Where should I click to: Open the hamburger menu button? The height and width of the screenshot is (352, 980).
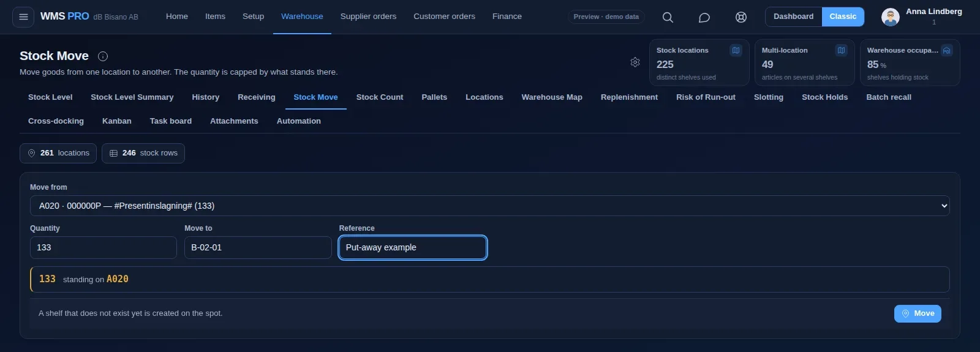point(23,17)
